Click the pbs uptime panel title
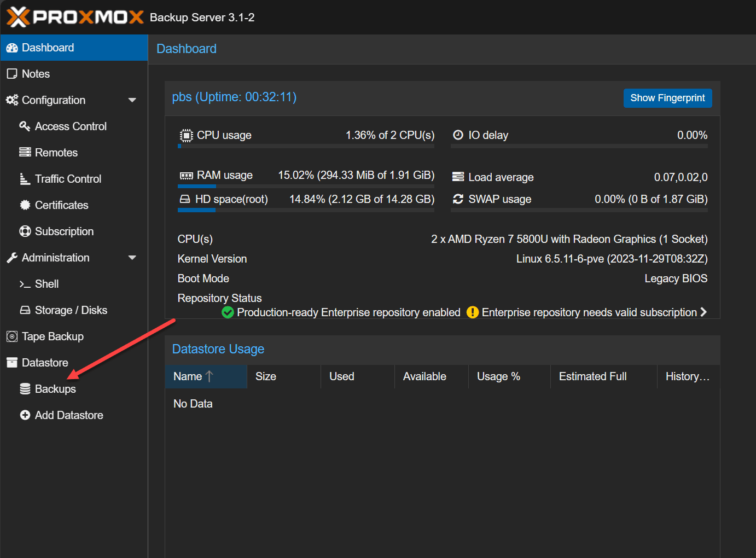This screenshot has height=558, width=756. click(234, 97)
